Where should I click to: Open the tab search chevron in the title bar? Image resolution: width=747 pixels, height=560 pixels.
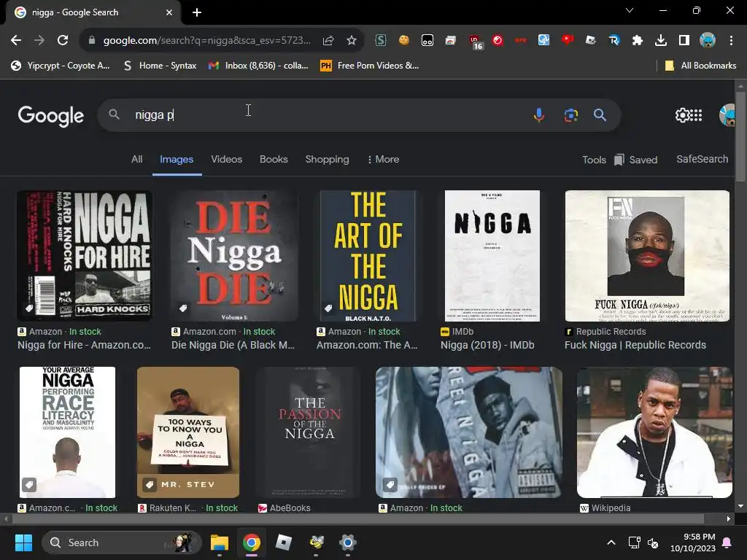coord(630,10)
